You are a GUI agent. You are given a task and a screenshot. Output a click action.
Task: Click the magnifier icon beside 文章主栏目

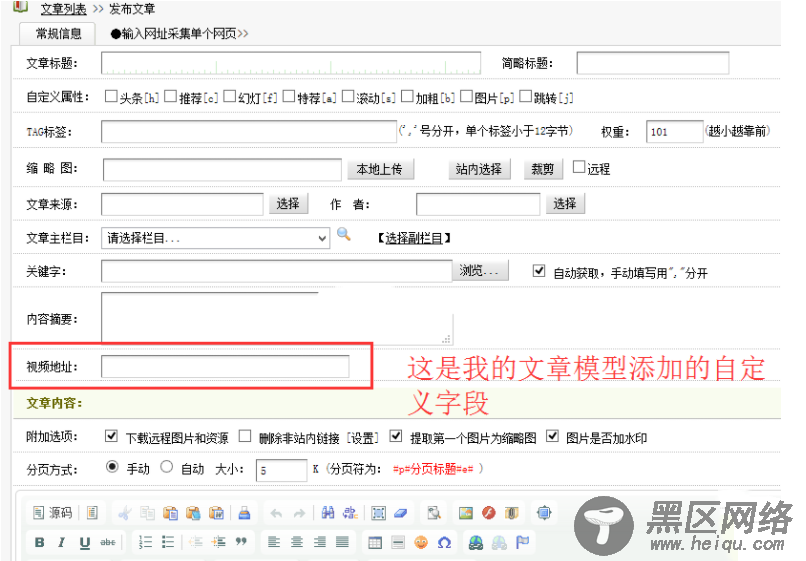point(343,234)
